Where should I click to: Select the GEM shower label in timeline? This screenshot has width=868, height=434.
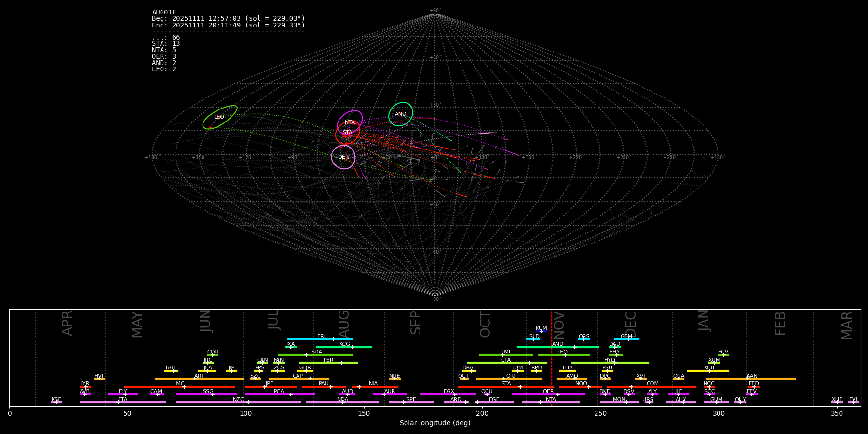626,337
